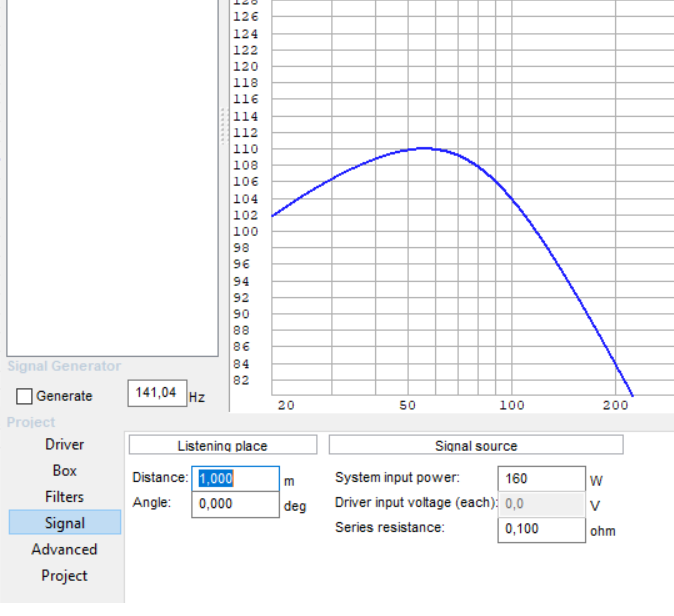Click the empty list box above Signal Generator
This screenshot has width=674, height=616.
point(112,176)
